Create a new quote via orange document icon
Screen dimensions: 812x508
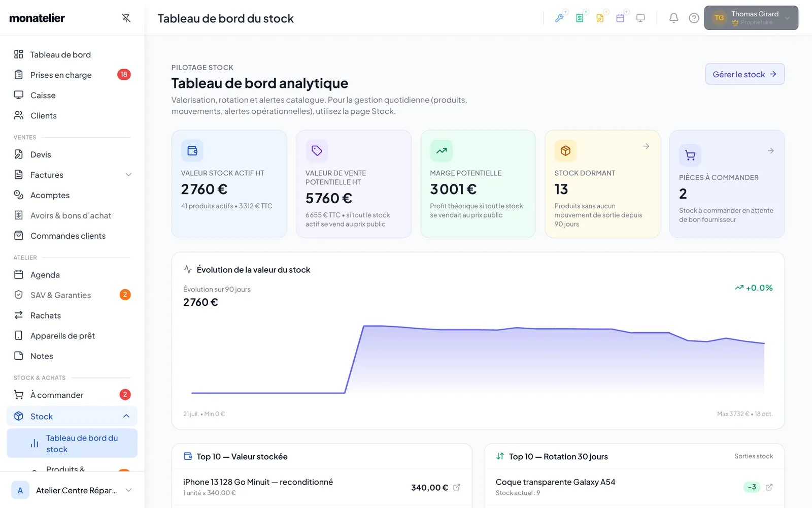pyautogui.click(x=600, y=18)
